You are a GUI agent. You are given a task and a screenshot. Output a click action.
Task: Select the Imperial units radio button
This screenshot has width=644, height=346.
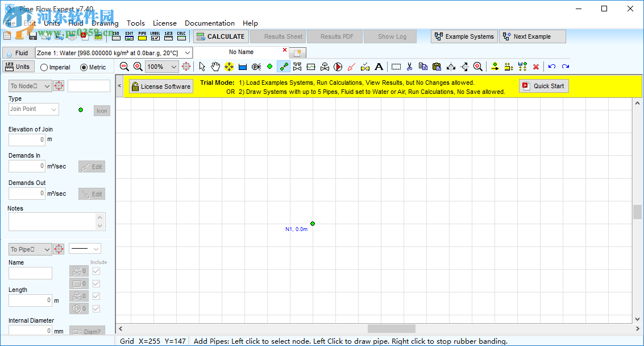[44, 67]
